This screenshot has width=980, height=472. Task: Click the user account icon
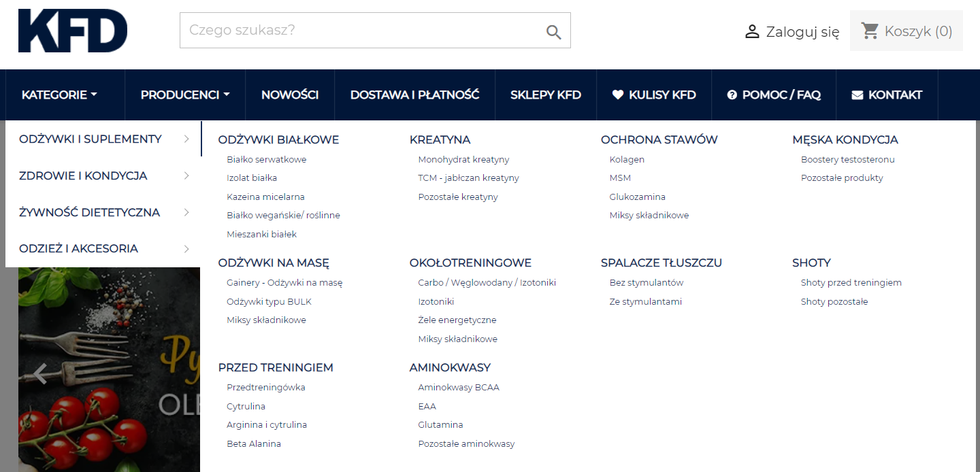(x=752, y=31)
